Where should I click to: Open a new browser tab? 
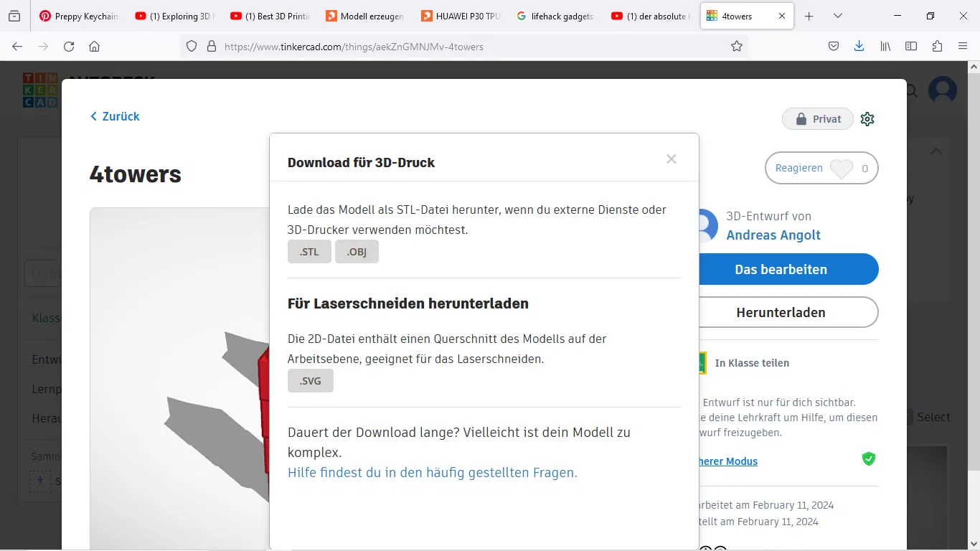coord(809,16)
